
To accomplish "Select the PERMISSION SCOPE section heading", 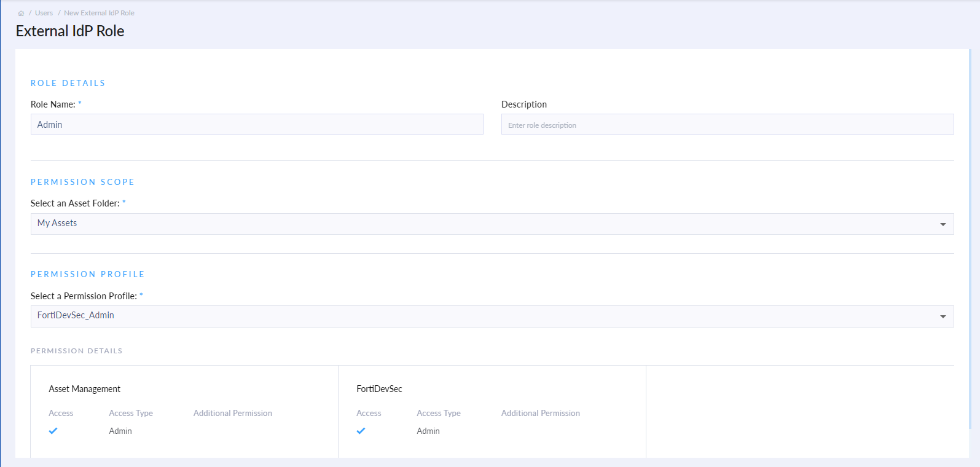I will (83, 182).
